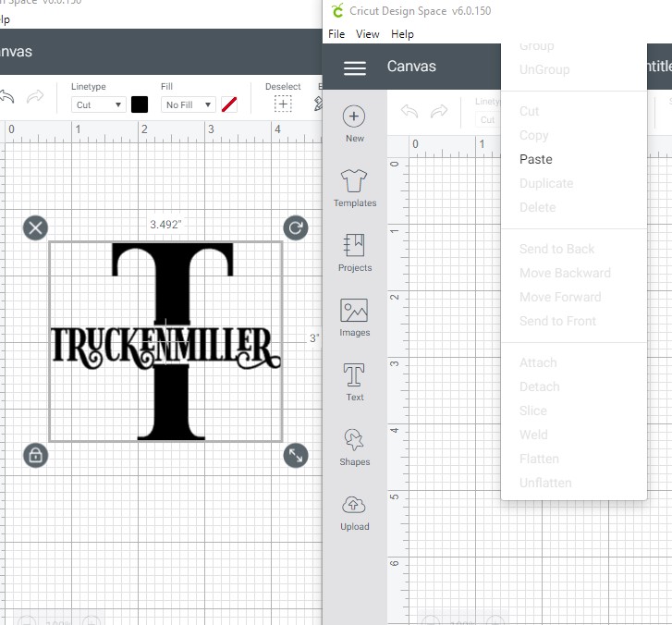Delete selection with X handle
Image resolution: width=672 pixels, height=625 pixels.
pyautogui.click(x=35, y=227)
